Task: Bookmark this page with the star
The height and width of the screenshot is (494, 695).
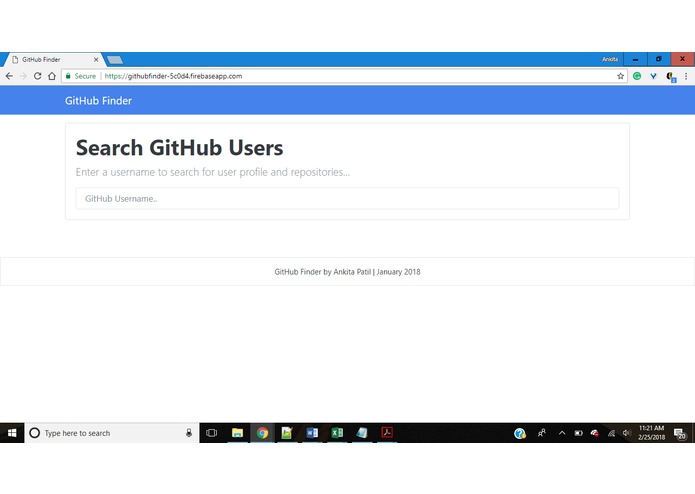Action: (x=621, y=76)
